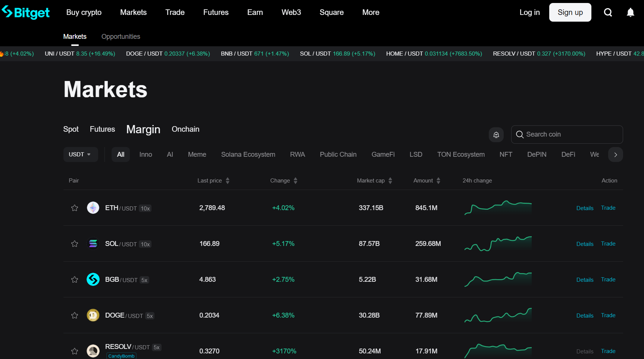
Task: Open the Earn menu
Action: pos(255,12)
